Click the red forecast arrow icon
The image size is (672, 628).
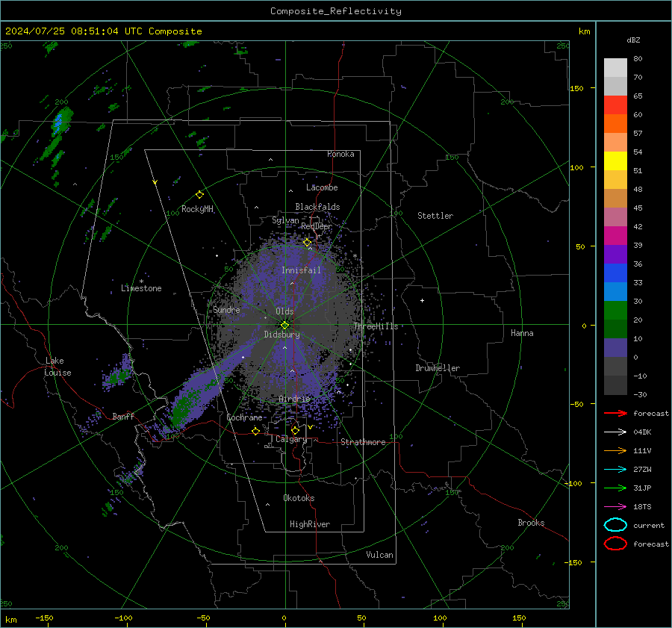point(615,413)
